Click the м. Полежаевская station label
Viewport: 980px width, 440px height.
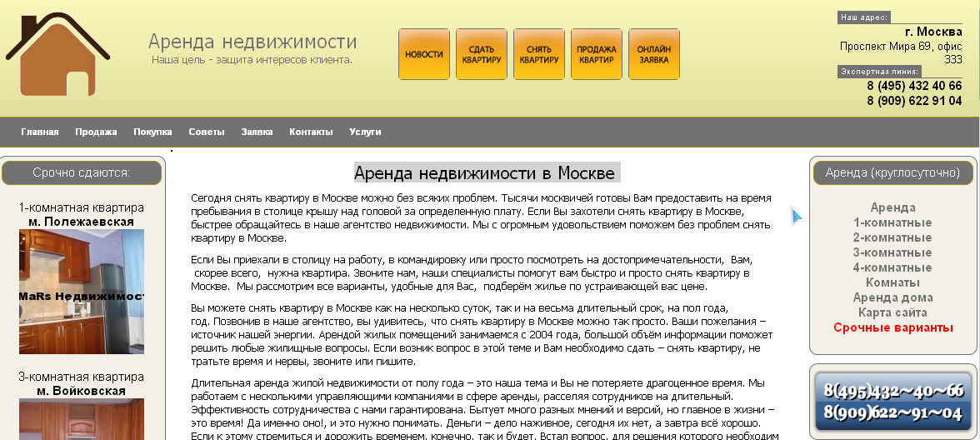82,222
